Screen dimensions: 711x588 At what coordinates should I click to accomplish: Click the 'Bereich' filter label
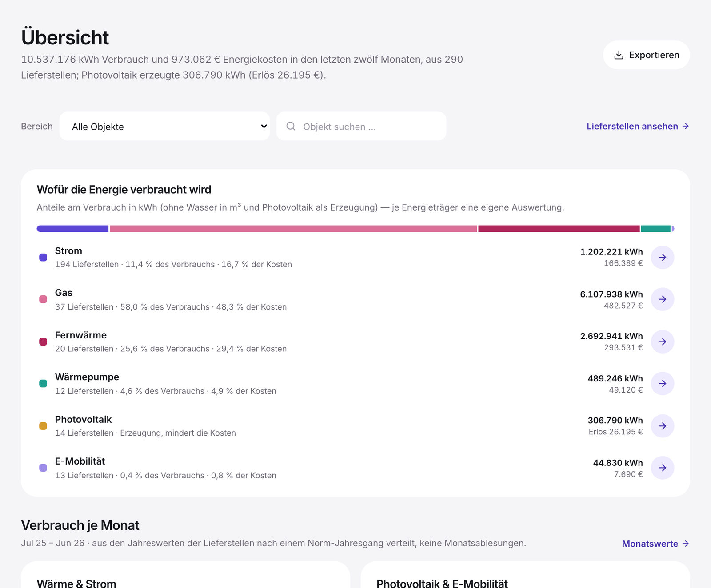37,126
